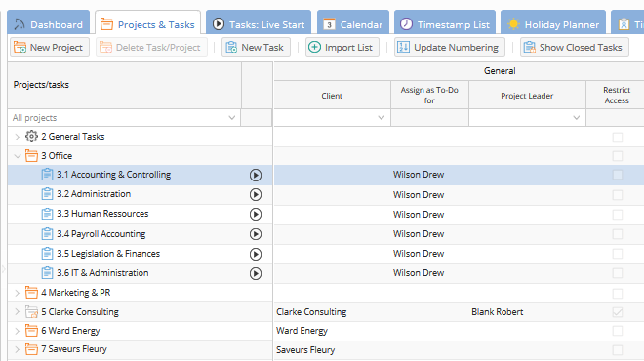The height and width of the screenshot is (361, 644).
Task: Click the Client column header
Action: point(332,96)
